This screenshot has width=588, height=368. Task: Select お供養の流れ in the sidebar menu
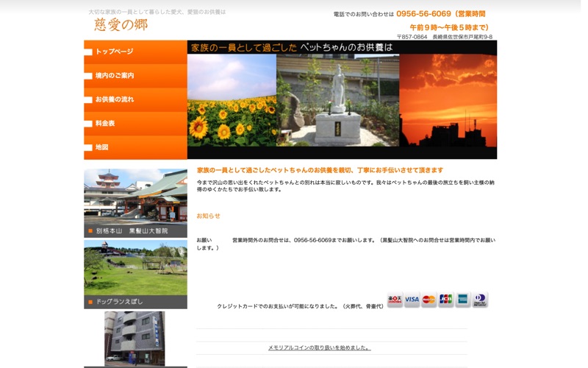(135, 99)
